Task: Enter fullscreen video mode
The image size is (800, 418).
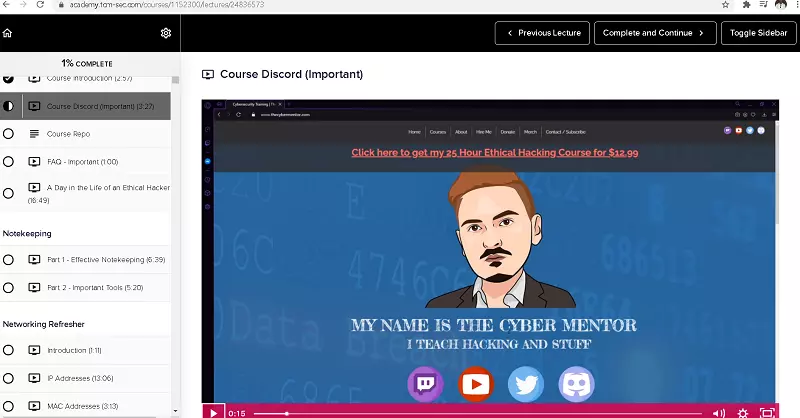Action: point(767,411)
